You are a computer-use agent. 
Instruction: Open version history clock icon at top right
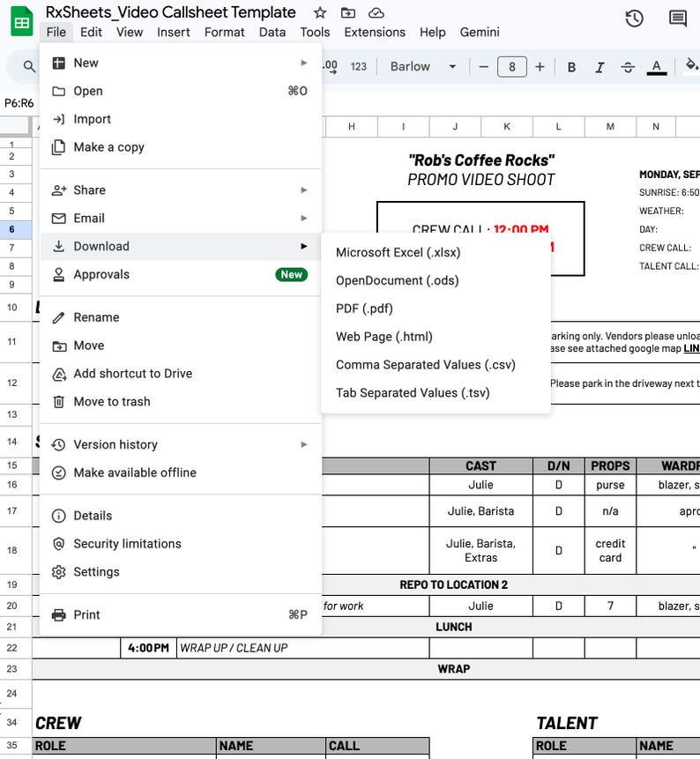[634, 19]
